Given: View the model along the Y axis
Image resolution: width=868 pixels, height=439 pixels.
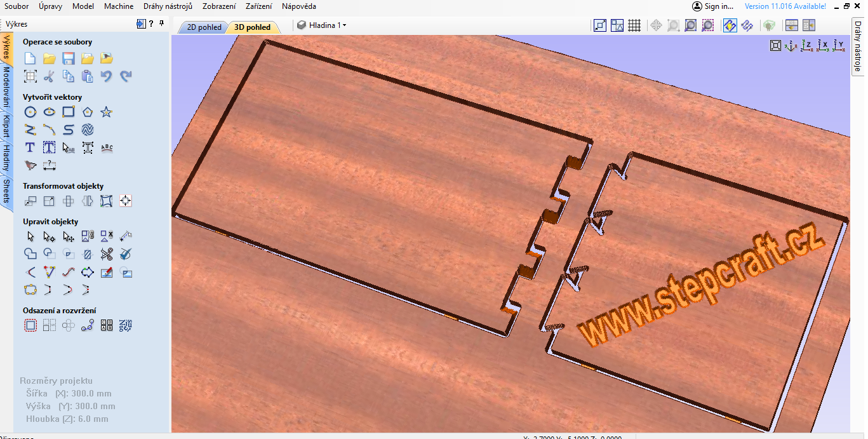Looking at the screenshot, I should pos(839,46).
